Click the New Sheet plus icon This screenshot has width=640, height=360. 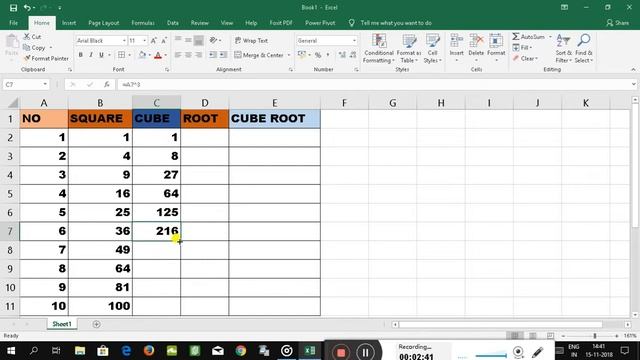[x=96, y=324]
